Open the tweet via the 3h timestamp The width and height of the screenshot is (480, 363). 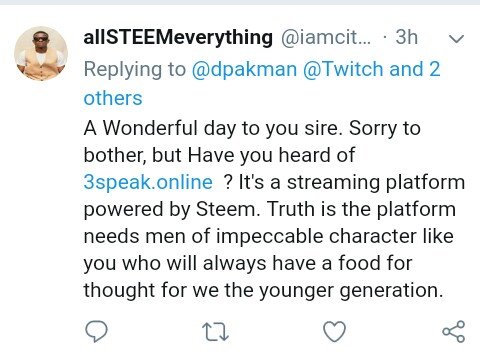406,36
